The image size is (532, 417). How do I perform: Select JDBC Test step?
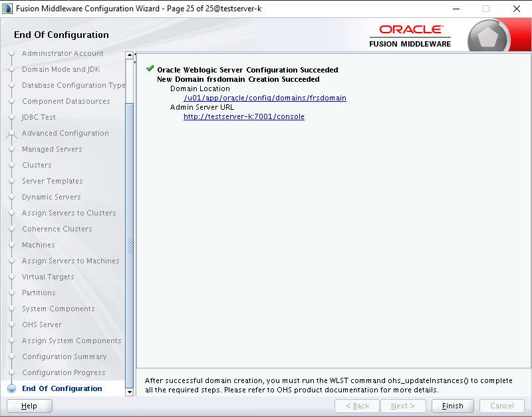click(39, 117)
